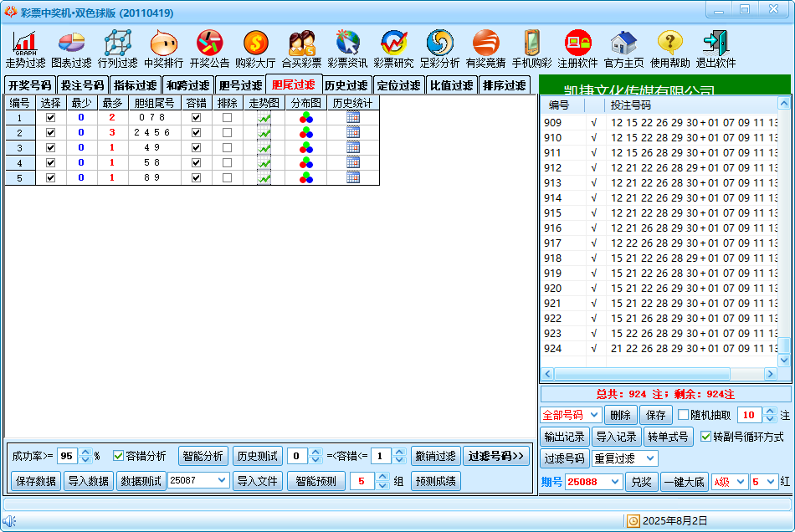
Task: Open row 1 分布图 colored balls icon
Action: tap(306, 118)
